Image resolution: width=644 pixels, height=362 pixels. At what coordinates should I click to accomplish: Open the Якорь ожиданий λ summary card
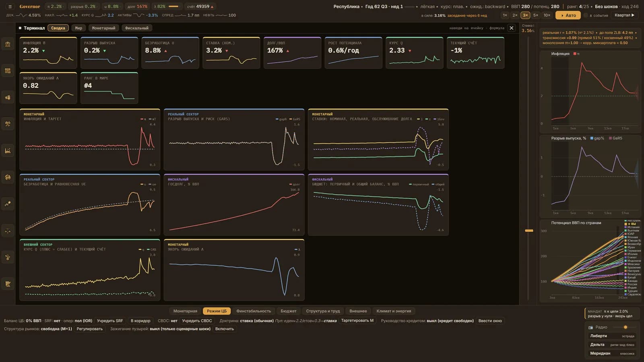point(48,88)
